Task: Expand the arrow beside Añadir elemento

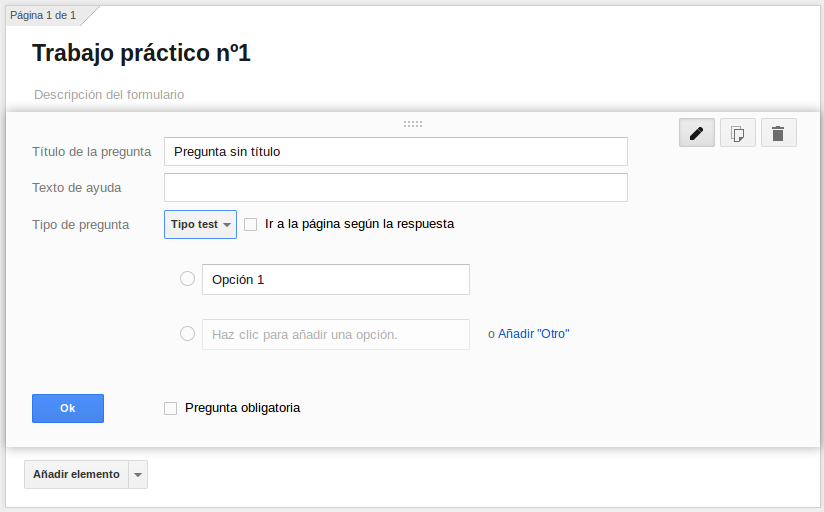Action: pyautogui.click(x=138, y=474)
